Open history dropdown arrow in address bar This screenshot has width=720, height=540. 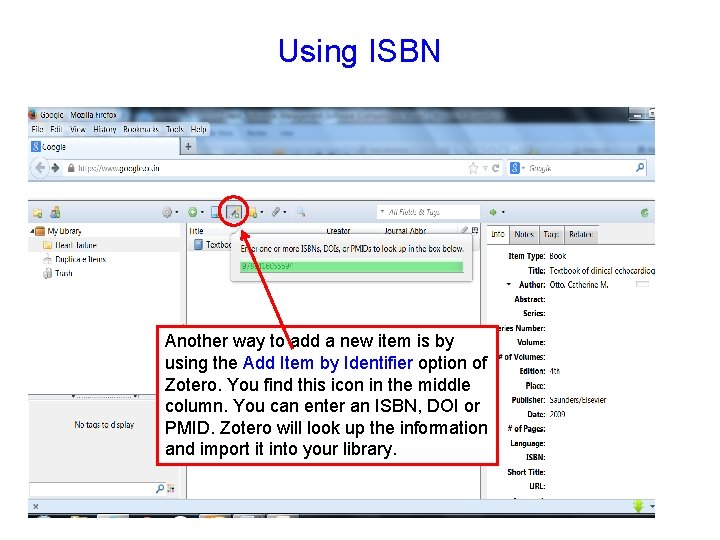[485, 169]
